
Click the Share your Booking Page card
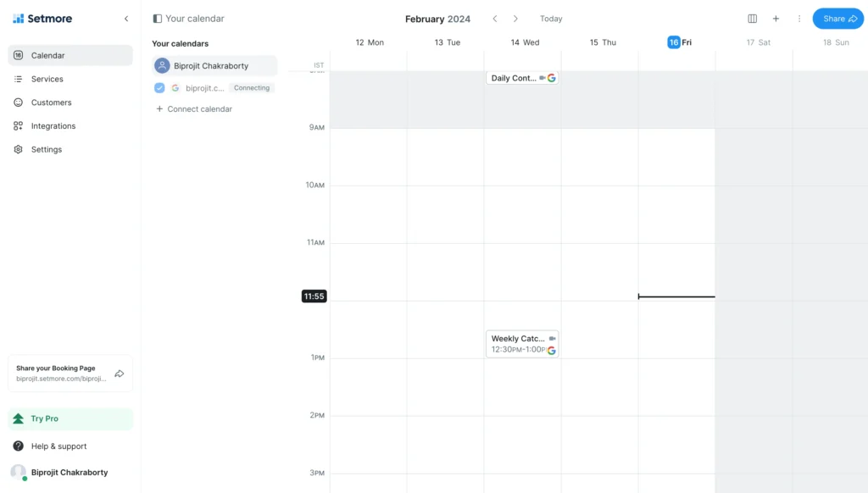tap(70, 373)
